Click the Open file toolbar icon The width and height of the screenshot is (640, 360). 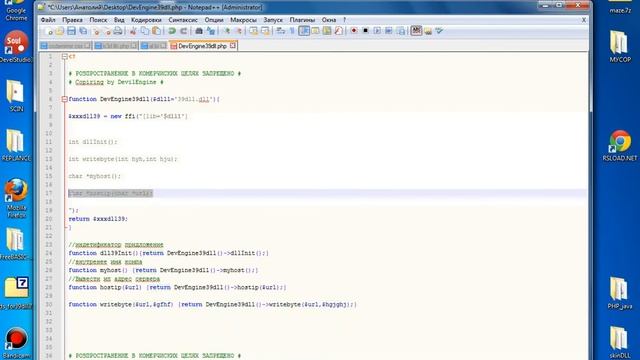click(60, 31)
